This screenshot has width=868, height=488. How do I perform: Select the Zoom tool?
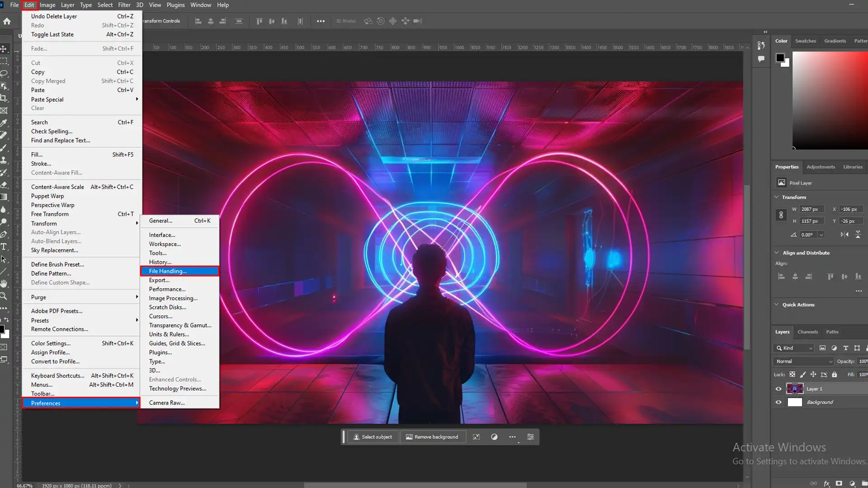4,296
